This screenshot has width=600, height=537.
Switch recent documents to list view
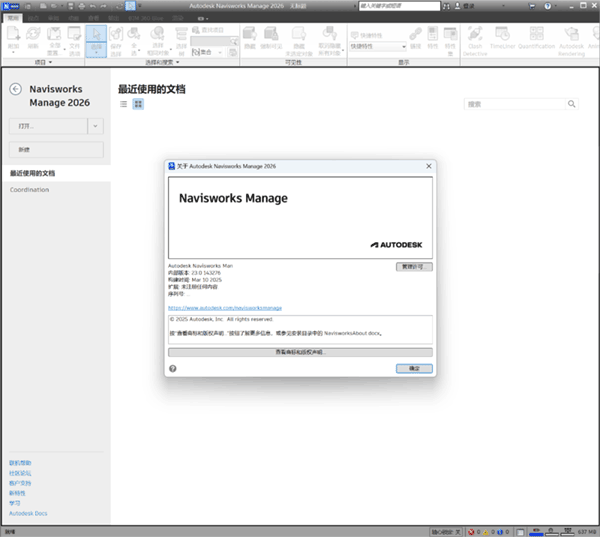pos(123,104)
